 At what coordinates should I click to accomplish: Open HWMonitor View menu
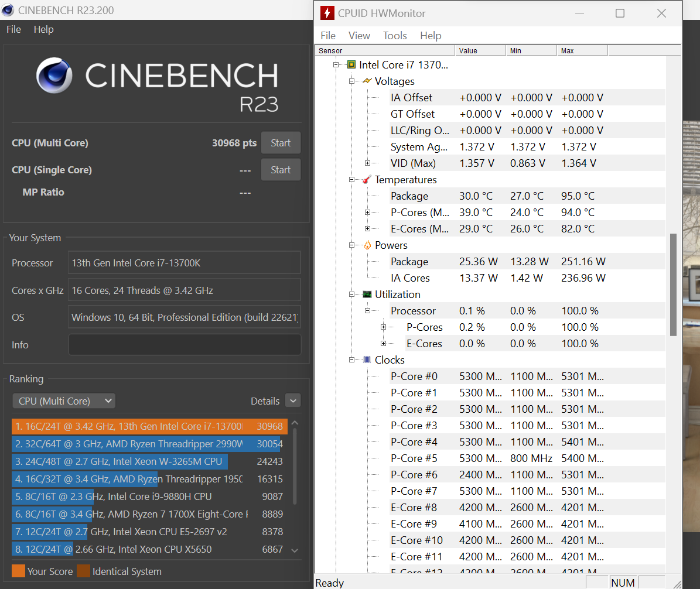coord(360,35)
